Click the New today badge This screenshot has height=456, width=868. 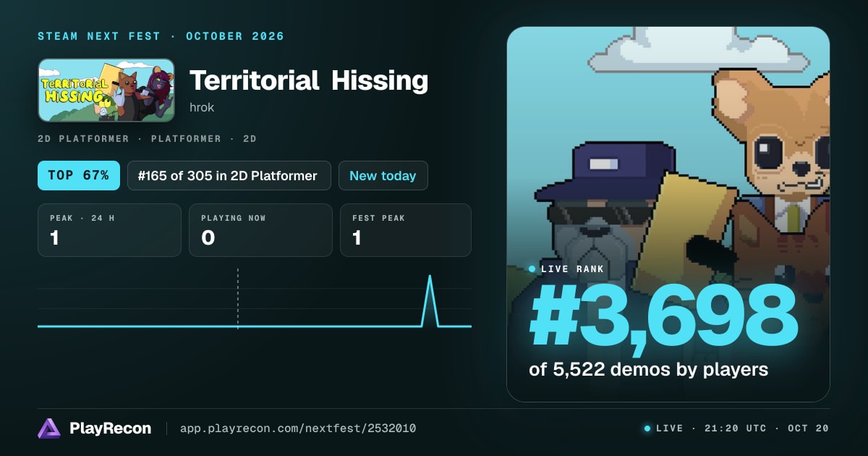click(383, 175)
